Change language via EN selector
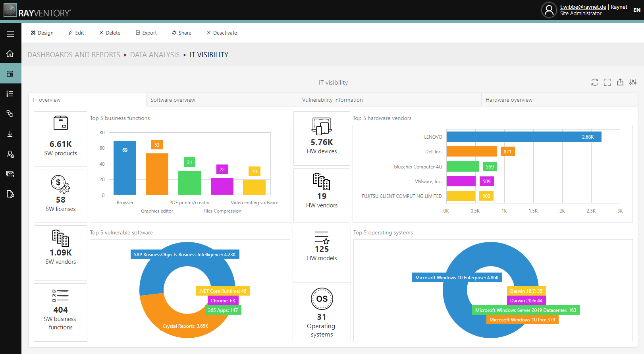644x354 pixels. point(637,10)
